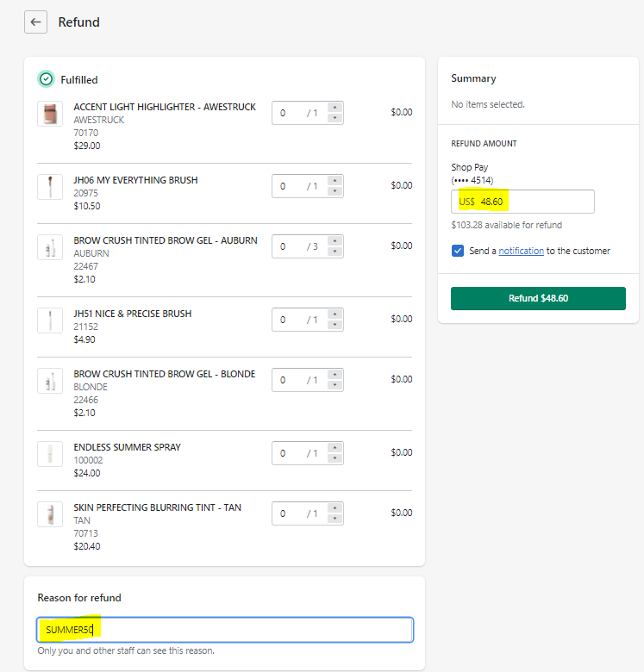Uncheck Send a notification to the customer
The width and height of the screenshot is (644, 672).
(458, 251)
